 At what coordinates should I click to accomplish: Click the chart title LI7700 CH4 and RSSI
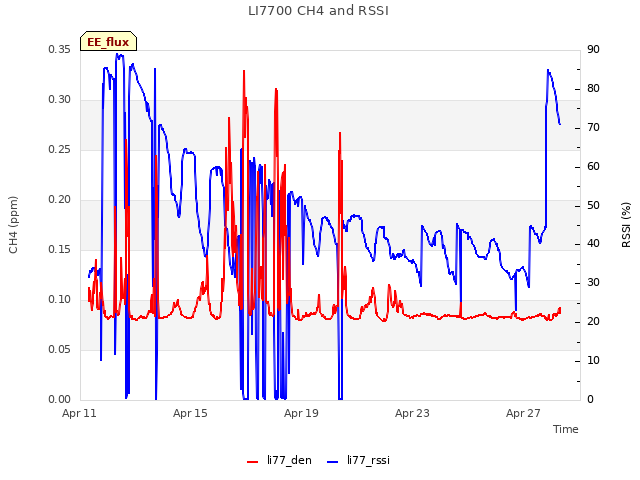(x=318, y=11)
